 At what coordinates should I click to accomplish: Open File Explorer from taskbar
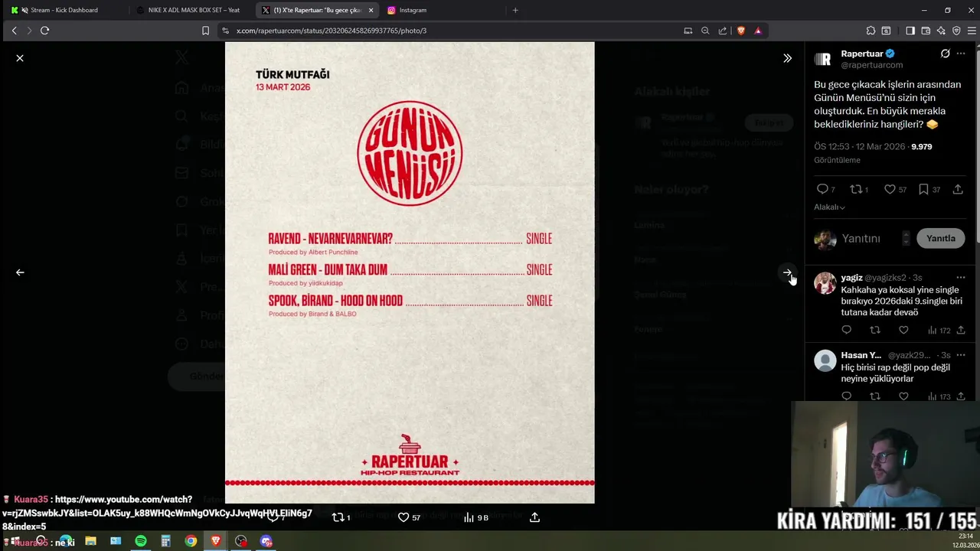point(90,541)
